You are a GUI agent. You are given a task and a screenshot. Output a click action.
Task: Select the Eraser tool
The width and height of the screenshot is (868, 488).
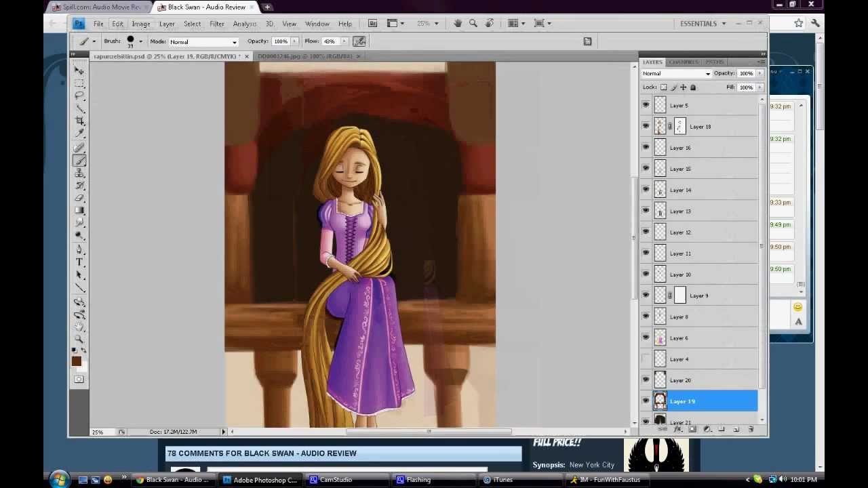pos(79,198)
